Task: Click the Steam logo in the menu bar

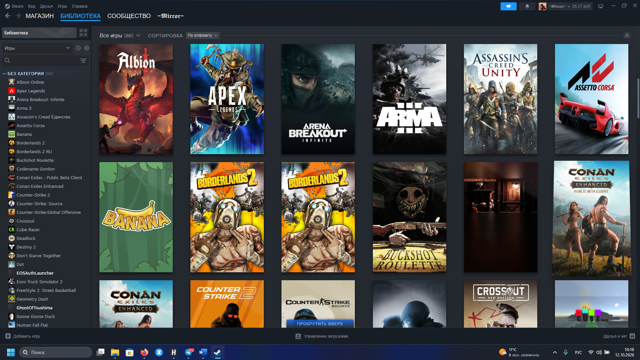Action: (7, 6)
